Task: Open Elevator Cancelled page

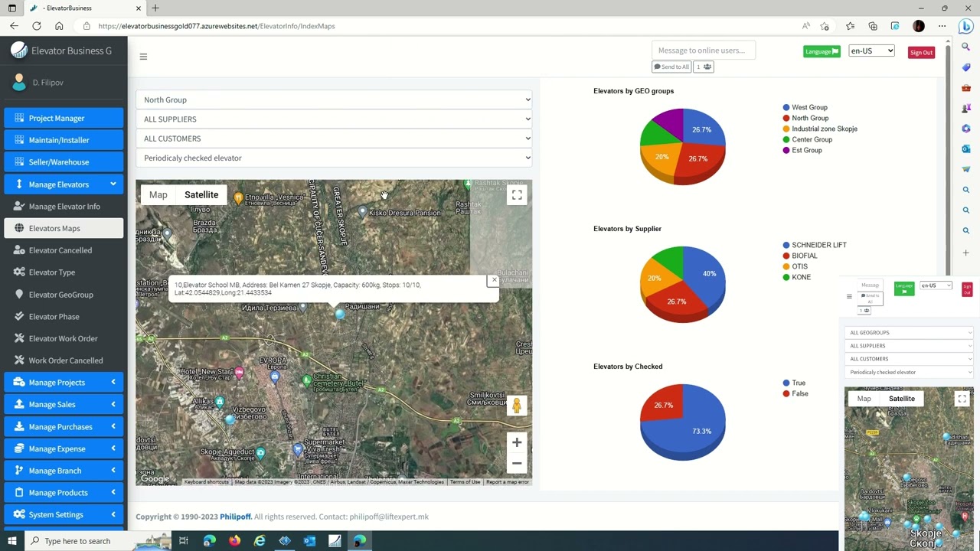Action: pos(64,250)
